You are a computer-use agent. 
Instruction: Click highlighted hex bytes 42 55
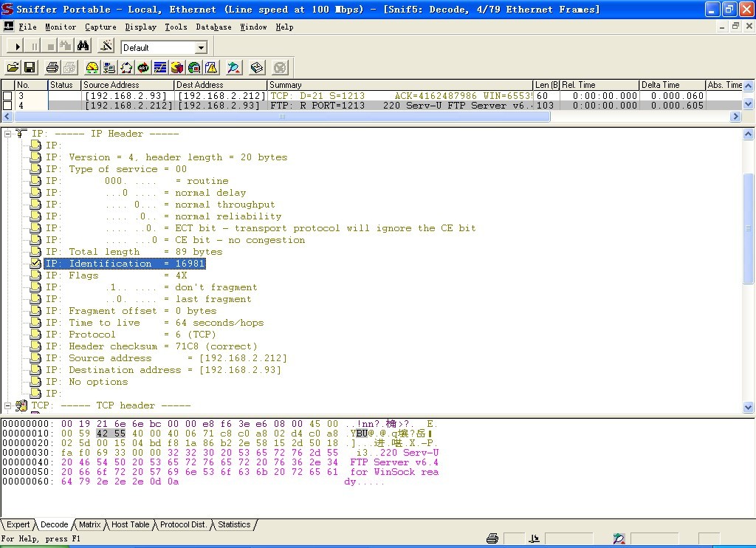click(x=111, y=434)
